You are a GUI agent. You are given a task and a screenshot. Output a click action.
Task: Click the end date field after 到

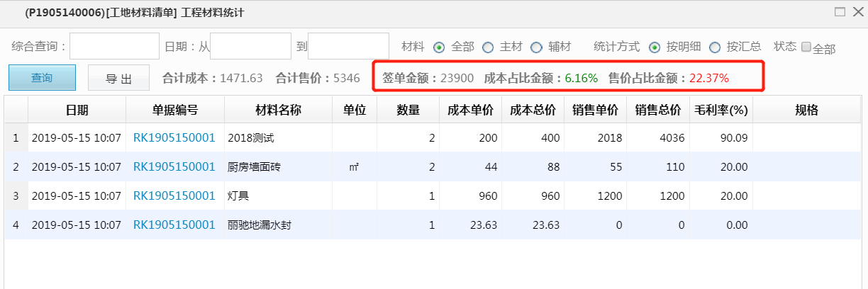click(348, 46)
